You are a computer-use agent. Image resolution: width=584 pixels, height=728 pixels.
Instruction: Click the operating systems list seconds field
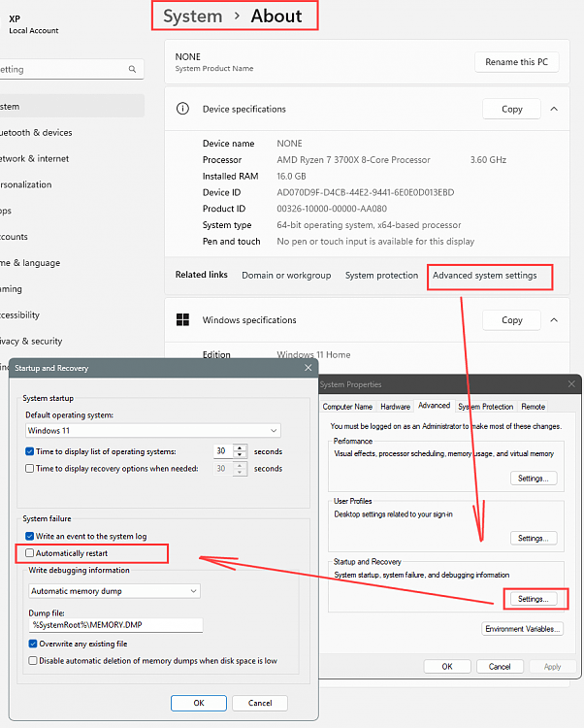223,451
